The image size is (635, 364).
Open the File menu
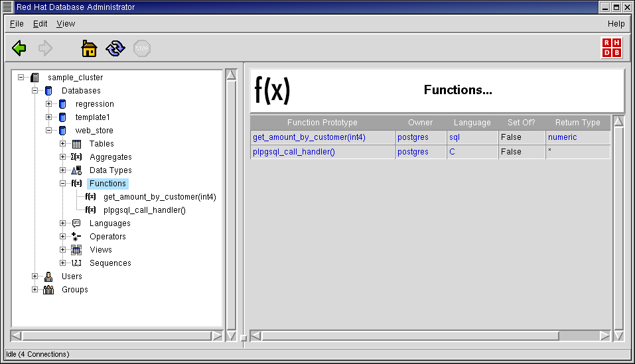coord(17,24)
